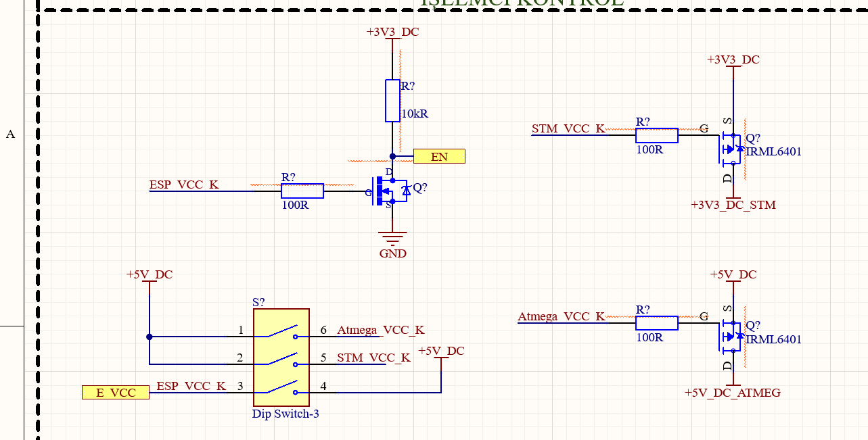Select the yellow E_VCC port
This screenshot has height=440, width=868.
click(115, 392)
